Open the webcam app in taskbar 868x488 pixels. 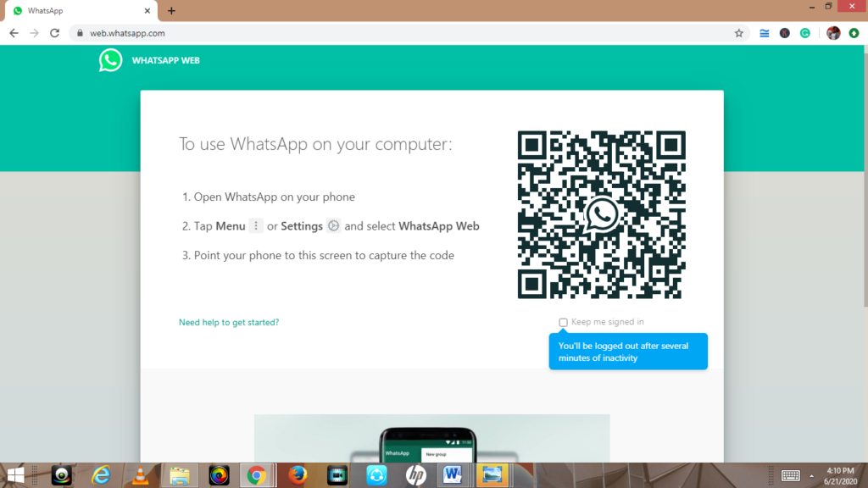pyautogui.click(x=61, y=475)
